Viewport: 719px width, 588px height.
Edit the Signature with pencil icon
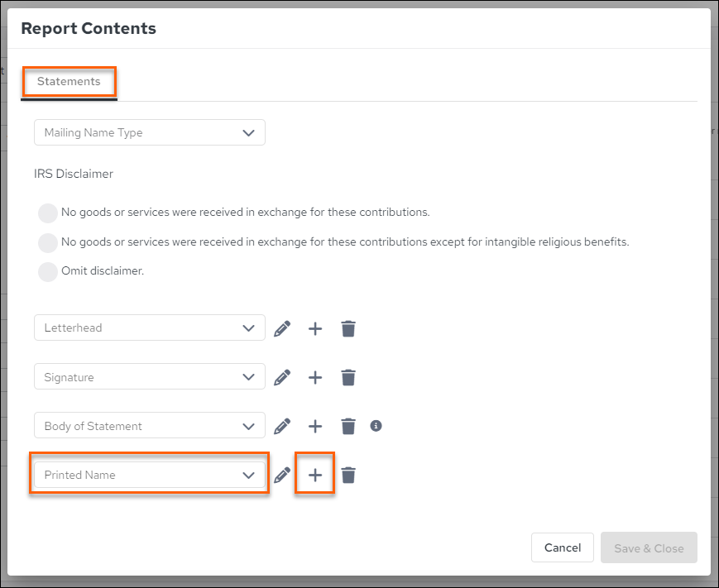(x=282, y=378)
